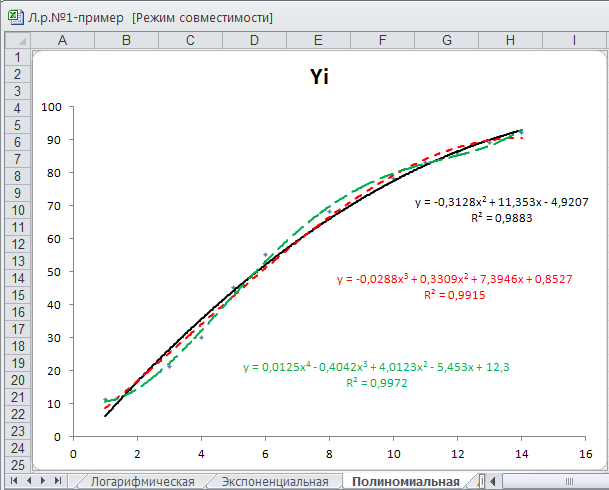Viewport: 609px width, 490px height.
Task: Select row 21 header
Action: coord(17,397)
